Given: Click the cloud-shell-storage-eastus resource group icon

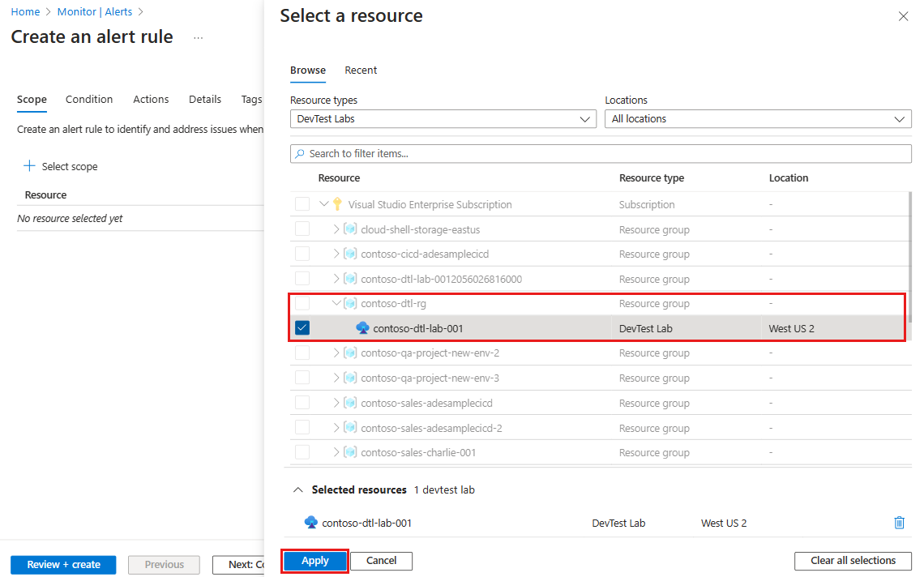Looking at the screenshot, I should pos(351,229).
